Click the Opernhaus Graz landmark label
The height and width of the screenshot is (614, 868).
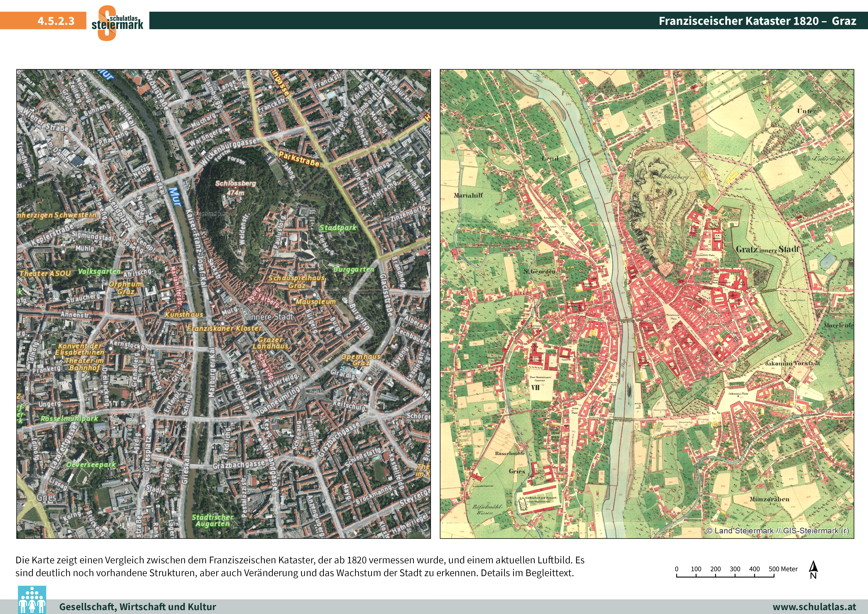(361, 359)
